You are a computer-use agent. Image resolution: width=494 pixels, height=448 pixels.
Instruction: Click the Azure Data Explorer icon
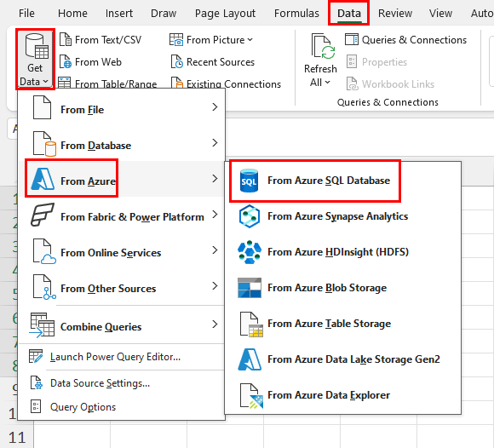(x=251, y=396)
